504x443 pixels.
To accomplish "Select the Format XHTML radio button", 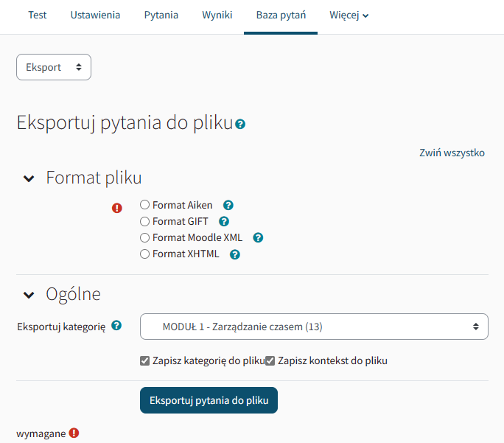I will click(144, 254).
